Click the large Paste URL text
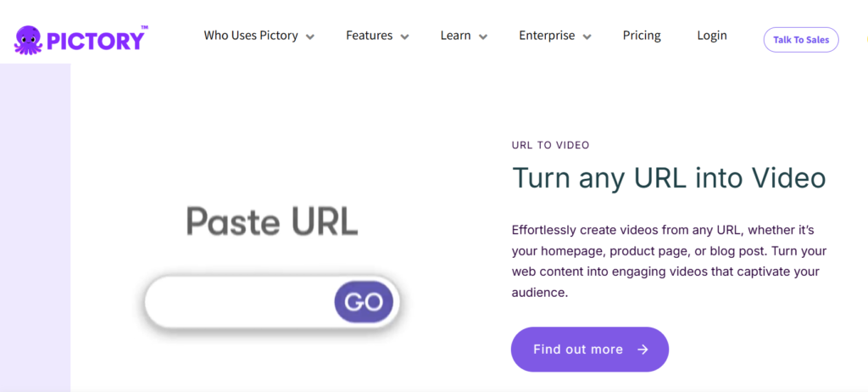 (272, 221)
